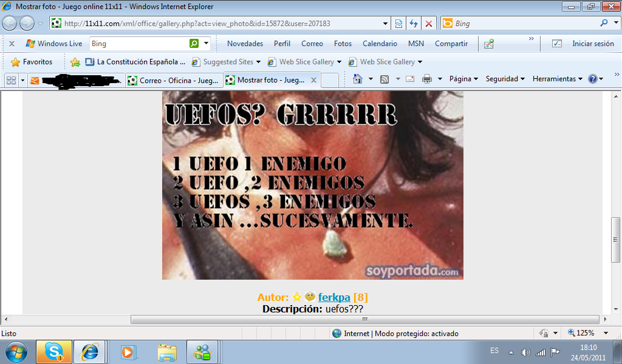Click the RSS feeds icon
This screenshot has width=622, height=364.
pos(384,79)
